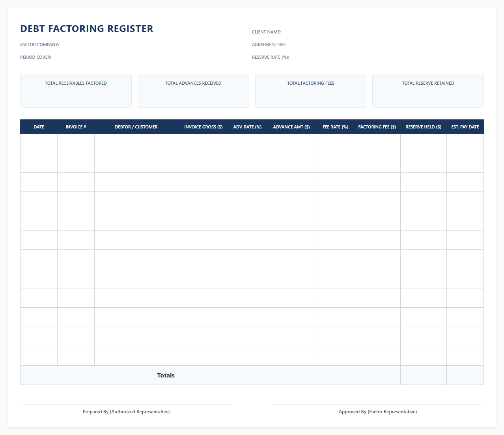Select the Total Advances Received summary box

point(193,91)
